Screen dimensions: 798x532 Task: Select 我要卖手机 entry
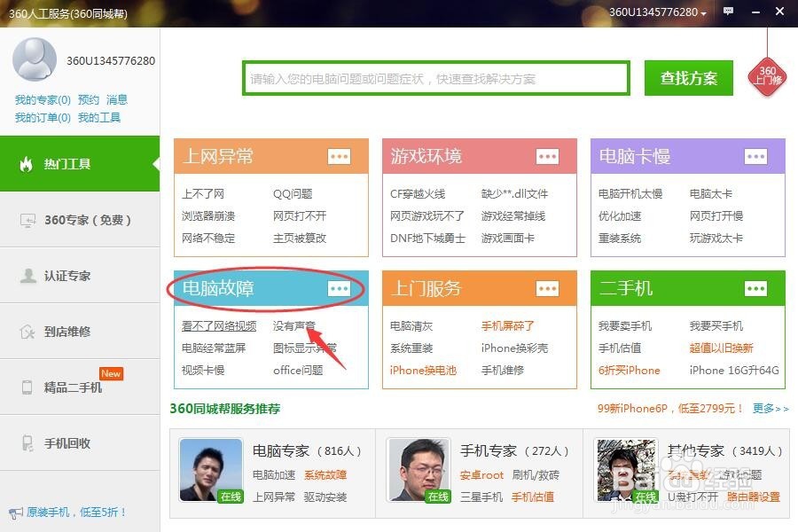[x=625, y=325]
